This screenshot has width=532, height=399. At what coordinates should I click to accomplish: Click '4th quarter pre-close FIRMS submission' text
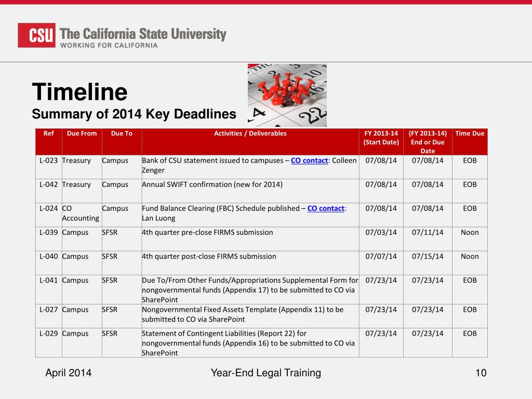tap(207, 232)
